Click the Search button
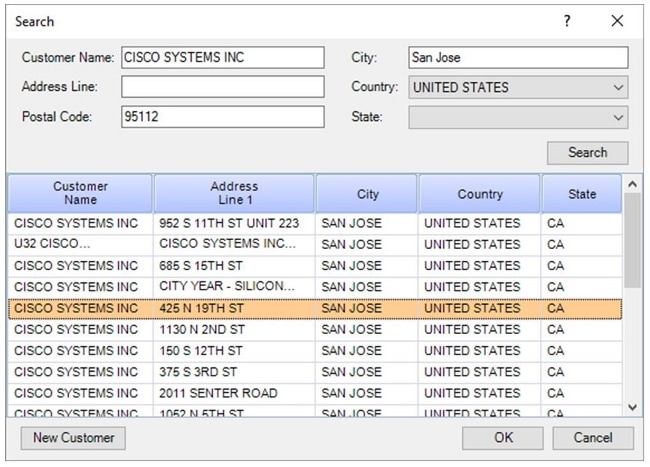The image size is (650, 467). pyautogui.click(x=587, y=153)
